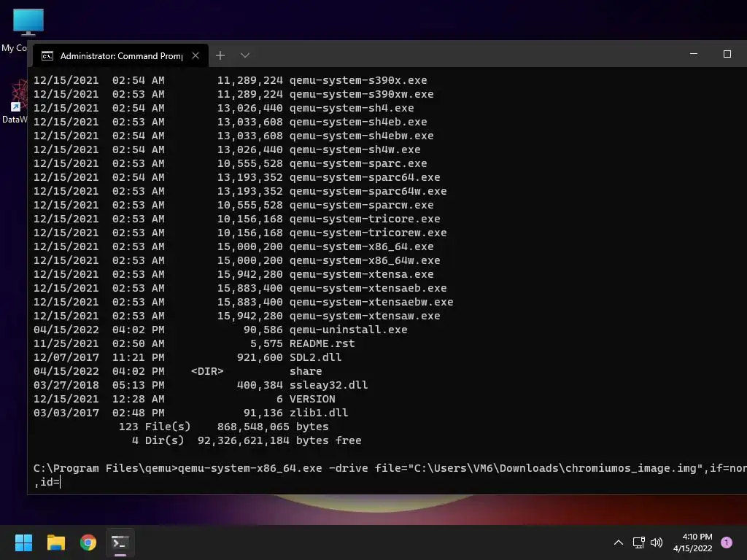Click the qemu-system-xtensa.exe filename
The image size is (747, 560).
pos(361,274)
